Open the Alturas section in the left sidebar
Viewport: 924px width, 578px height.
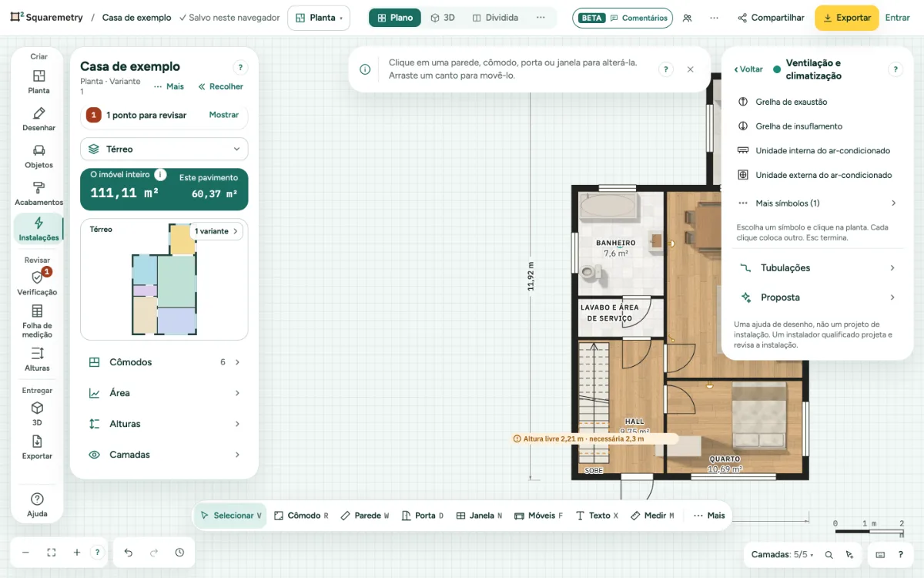[37, 359]
